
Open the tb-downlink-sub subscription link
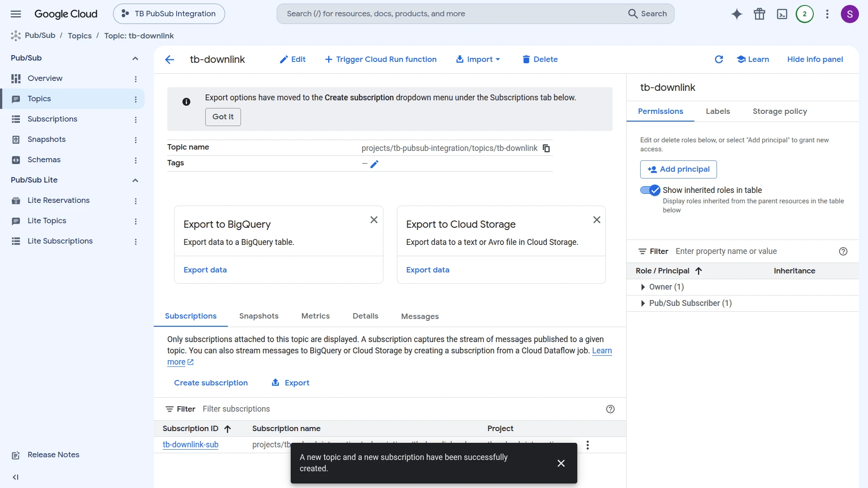point(190,445)
